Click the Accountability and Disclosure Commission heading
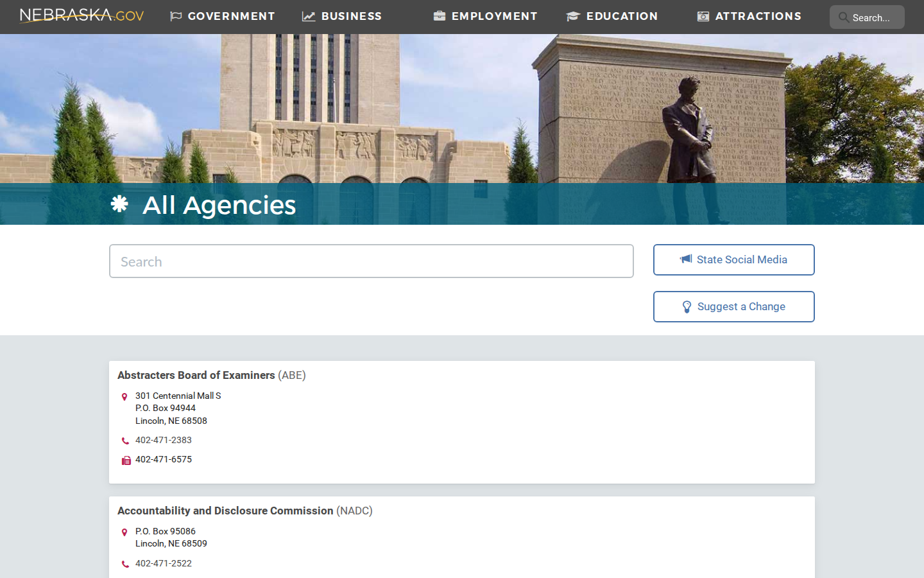 tap(245, 511)
